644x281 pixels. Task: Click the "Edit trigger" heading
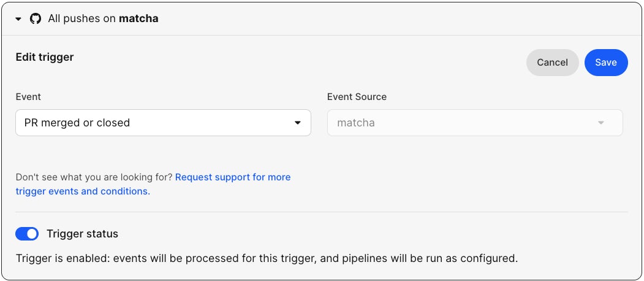[x=44, y=57]
